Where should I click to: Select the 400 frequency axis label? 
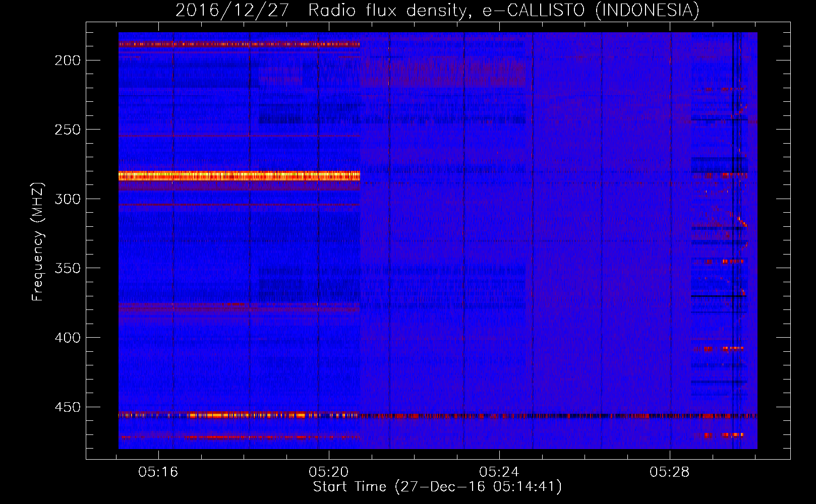(x=67, y=338)
